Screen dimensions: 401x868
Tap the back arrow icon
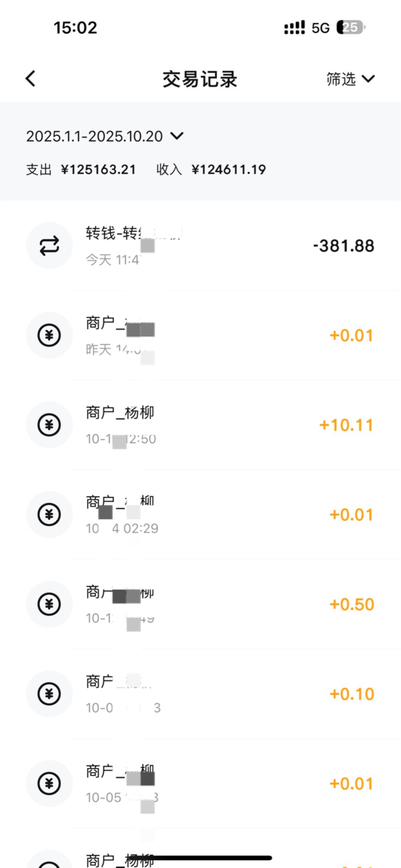point(31,79)
